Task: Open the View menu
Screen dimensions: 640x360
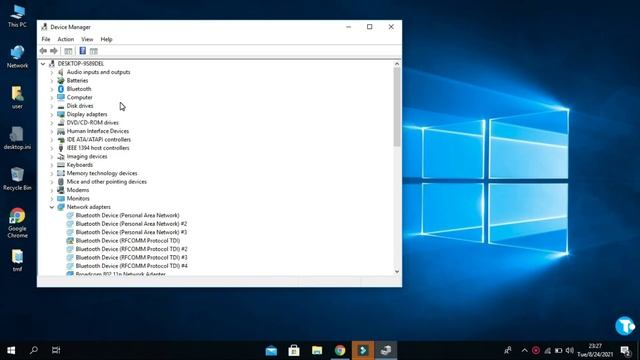Action: tap(87, 39)
